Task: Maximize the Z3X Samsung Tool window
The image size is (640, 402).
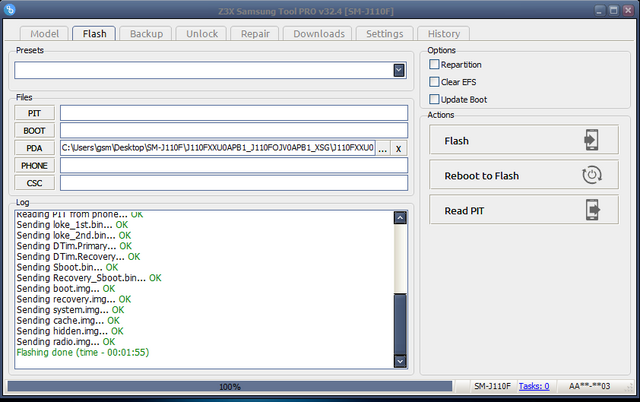Action: click(x=613, y=10)
